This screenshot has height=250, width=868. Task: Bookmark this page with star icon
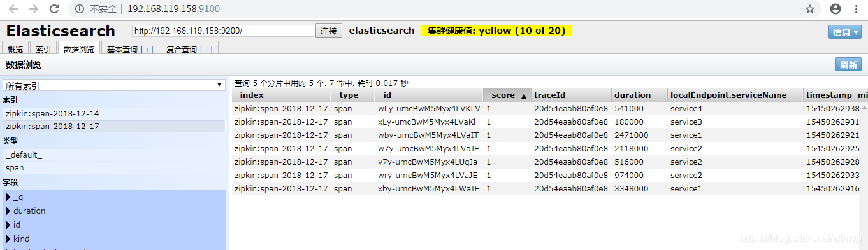click(x=810, y=9)
